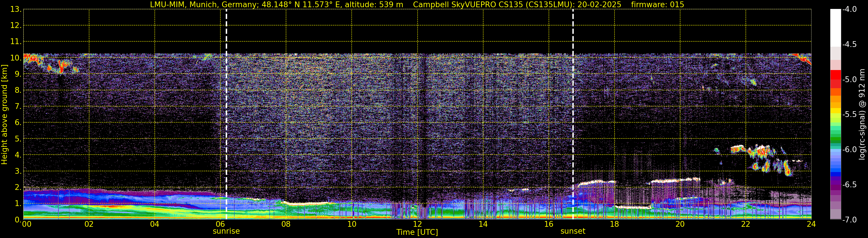Click the '-4.0' colorbar tick label
The width and height of the screenshot is (868, 238).
pyautogui.click(x=850, y=10)
